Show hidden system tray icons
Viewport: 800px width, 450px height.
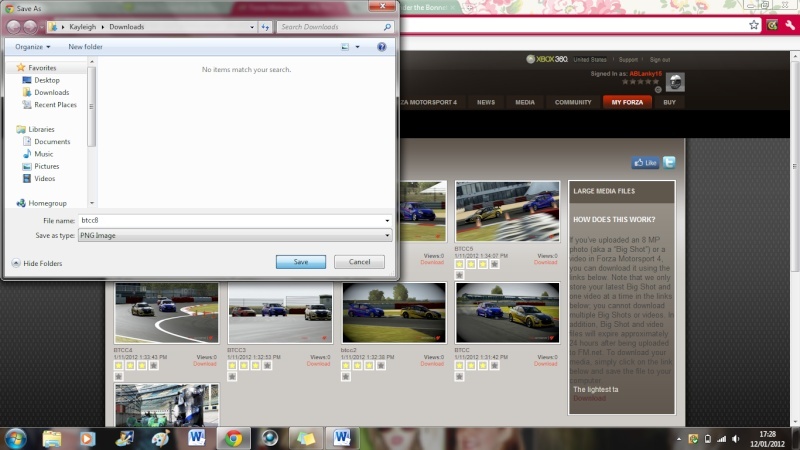(x=679, y=439)
